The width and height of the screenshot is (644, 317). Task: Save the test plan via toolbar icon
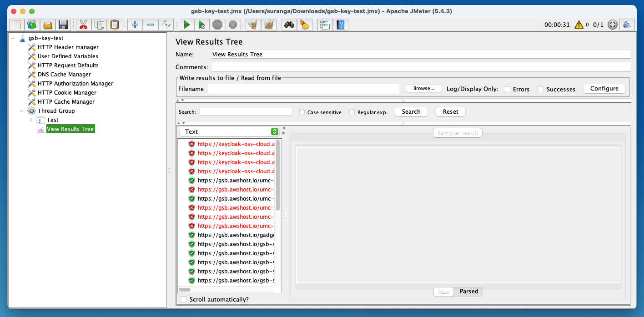click(x=63, y=25)
